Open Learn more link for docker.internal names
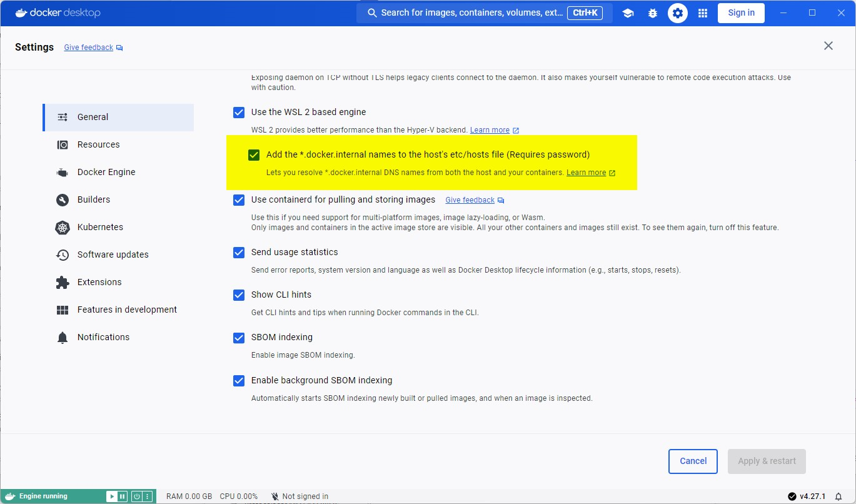The image size is (856, 504). 586,173
